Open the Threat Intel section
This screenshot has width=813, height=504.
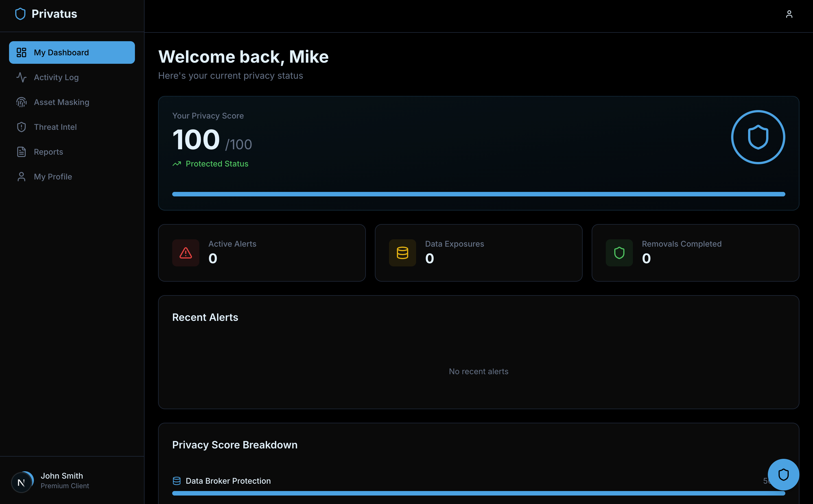tap(55, 127)
